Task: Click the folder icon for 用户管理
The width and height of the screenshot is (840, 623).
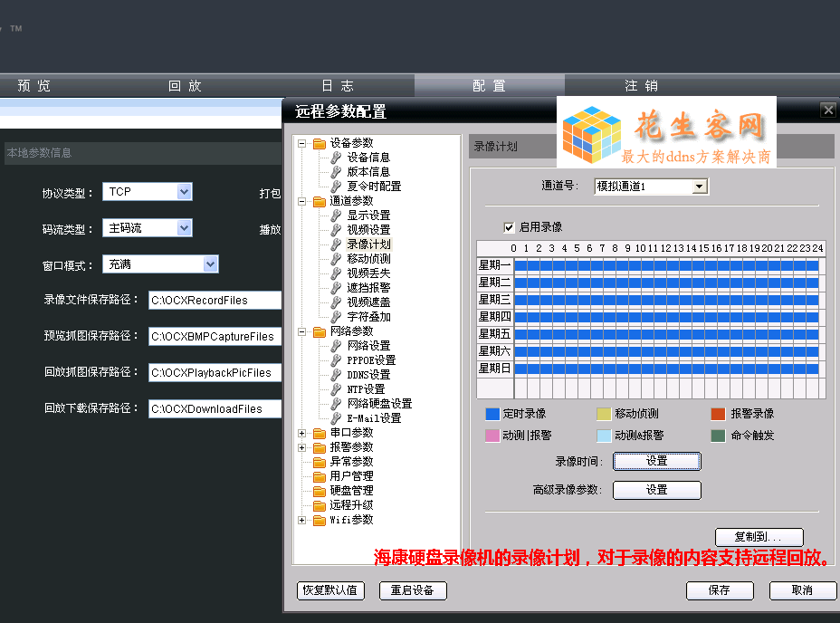Action: point(319,476)
